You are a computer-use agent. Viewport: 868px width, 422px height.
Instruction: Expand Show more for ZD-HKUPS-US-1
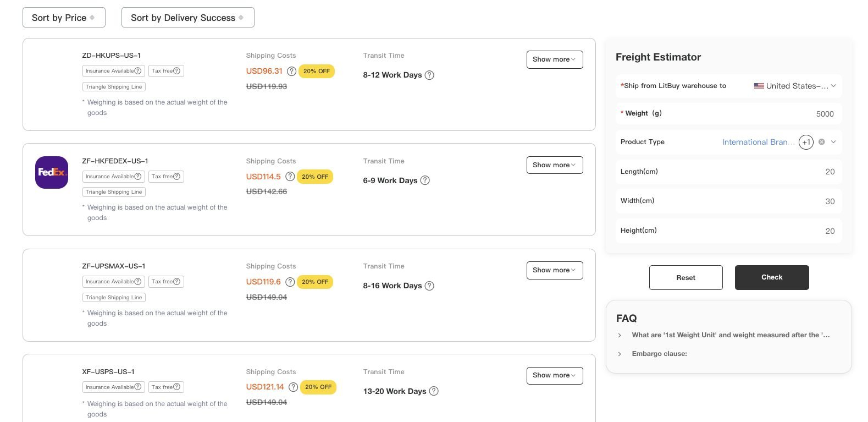pyautogui.click(x=554, y=59)
